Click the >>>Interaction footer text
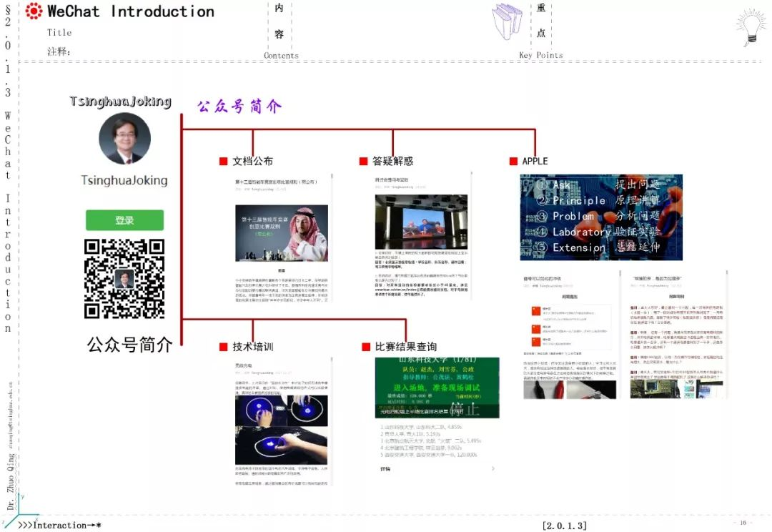 pyautogui.click(x=59, y=525)
